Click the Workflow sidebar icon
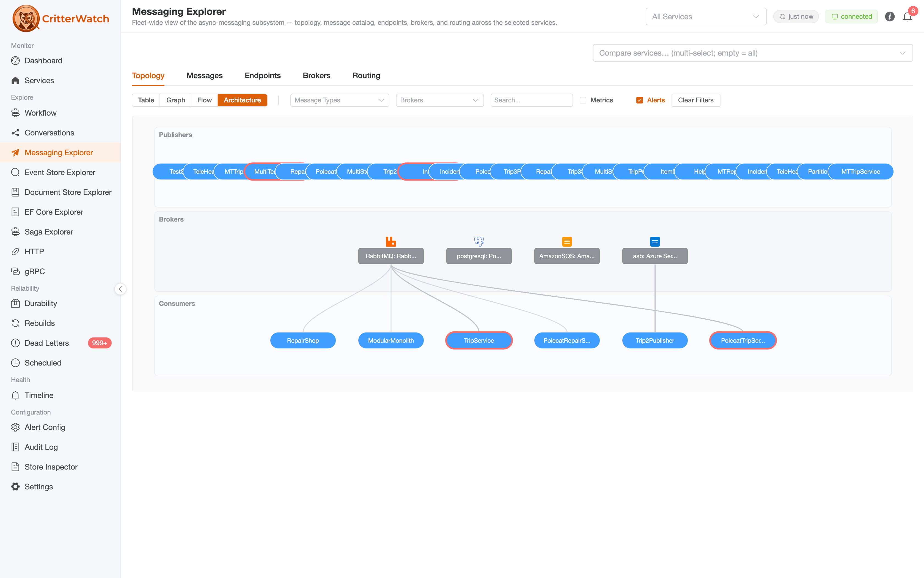 pyautogui.click(x=15, y=113)
